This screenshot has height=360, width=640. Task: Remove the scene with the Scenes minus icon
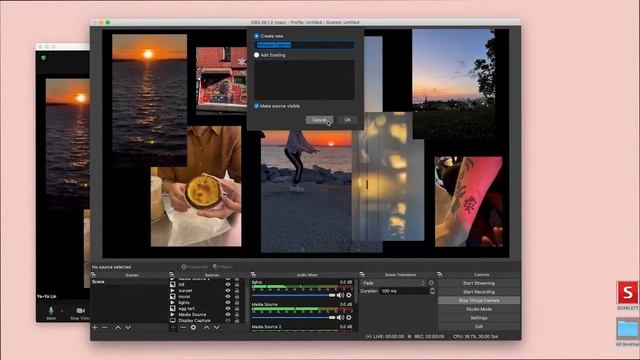pos(105,327)
